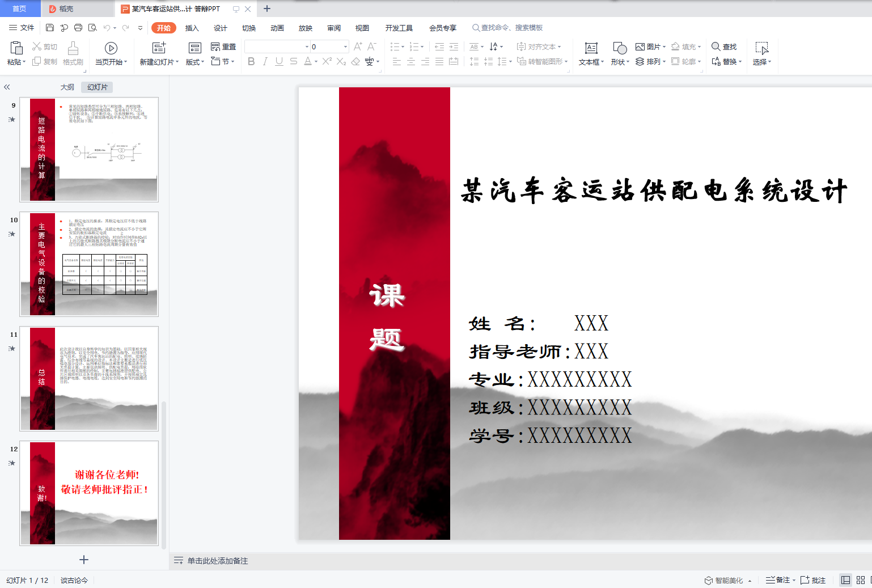This screenshot has width=872, height=588.
Task: Toggle Strikethrough formatting
Action: [293, 61]
